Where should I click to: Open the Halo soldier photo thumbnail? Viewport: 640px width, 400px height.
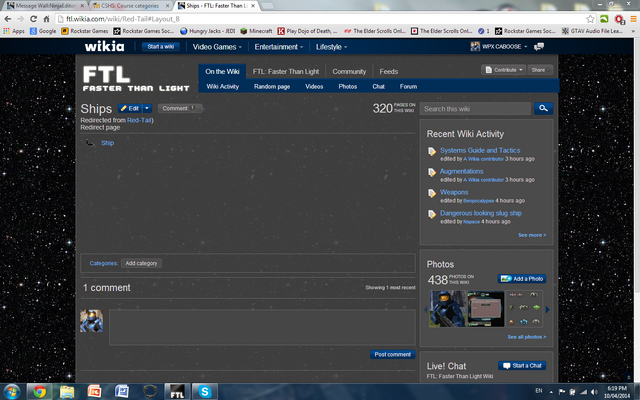pyautogui.click(x=448, y=309)
